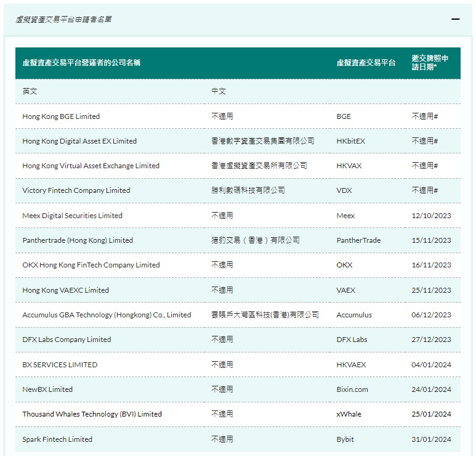Select DFX Labs Company Limited
Viewport: 476px width, 456px height.
point(67,340)
